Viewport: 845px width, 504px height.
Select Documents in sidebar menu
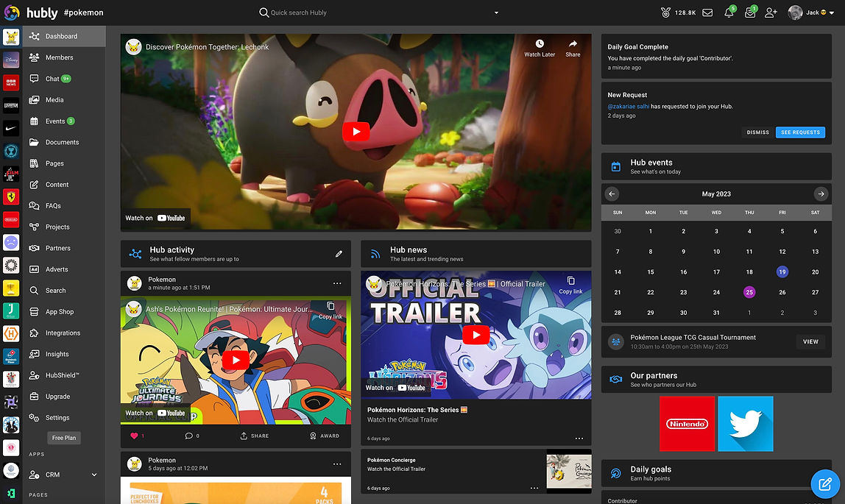coord(63,142)
